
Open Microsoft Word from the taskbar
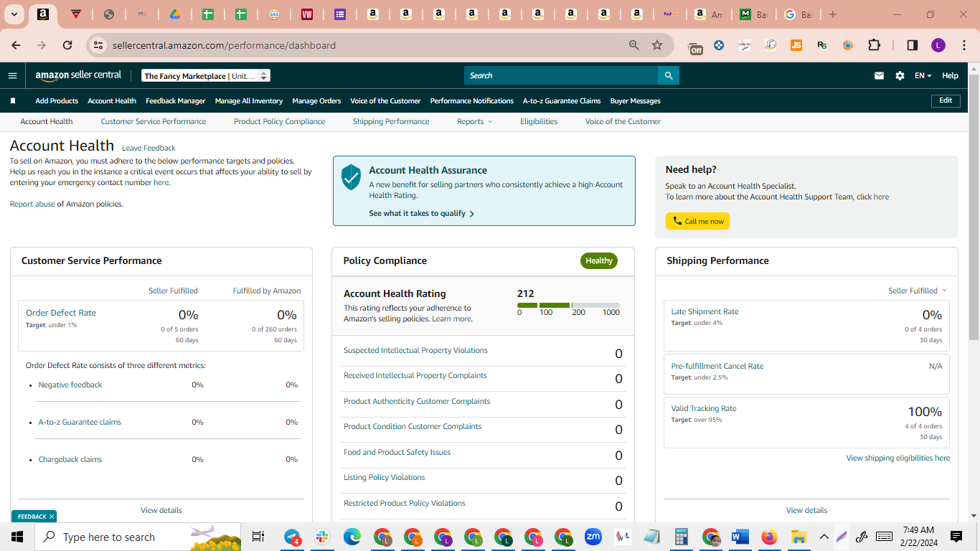pyautogui.click(x=740, y=537)
